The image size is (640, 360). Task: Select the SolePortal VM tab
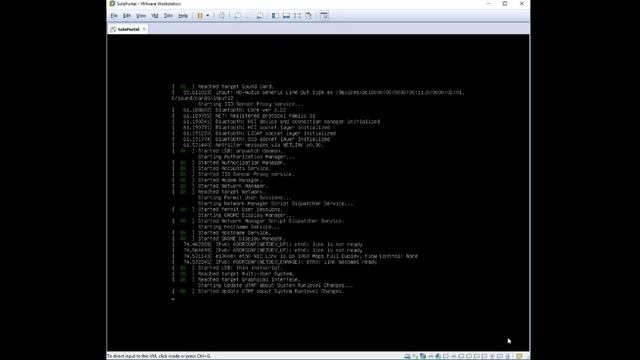pos(128,29)
